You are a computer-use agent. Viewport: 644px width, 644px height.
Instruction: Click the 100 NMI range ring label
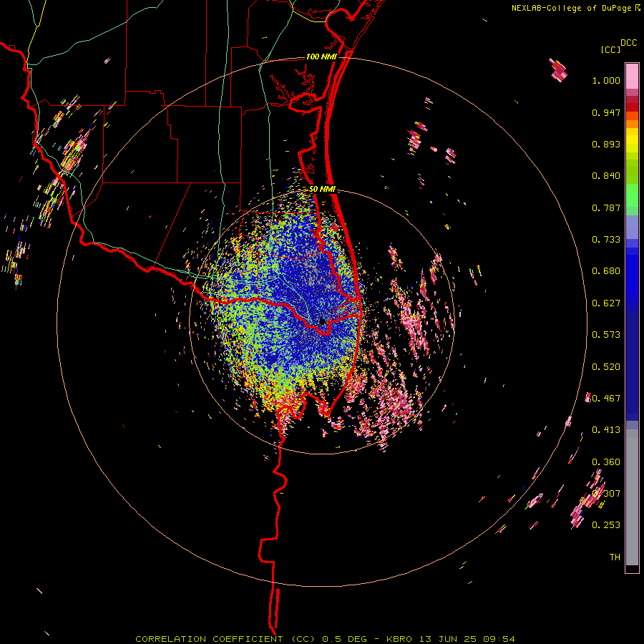pos(321,57)
